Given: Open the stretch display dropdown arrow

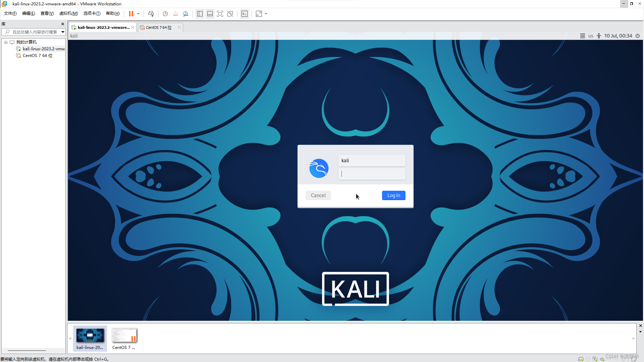Looking at the screenshot, I should tap(266, 14).
